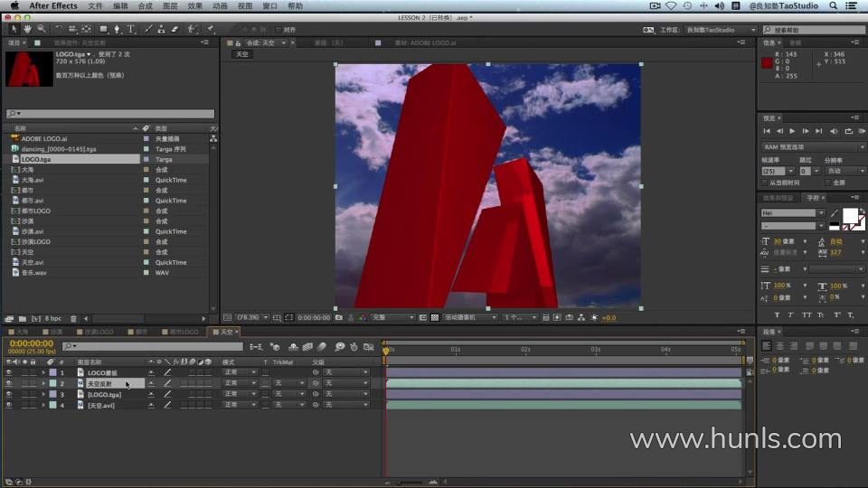Click Draft 3D icon in timeline header
868x488 pixels.
275,347
